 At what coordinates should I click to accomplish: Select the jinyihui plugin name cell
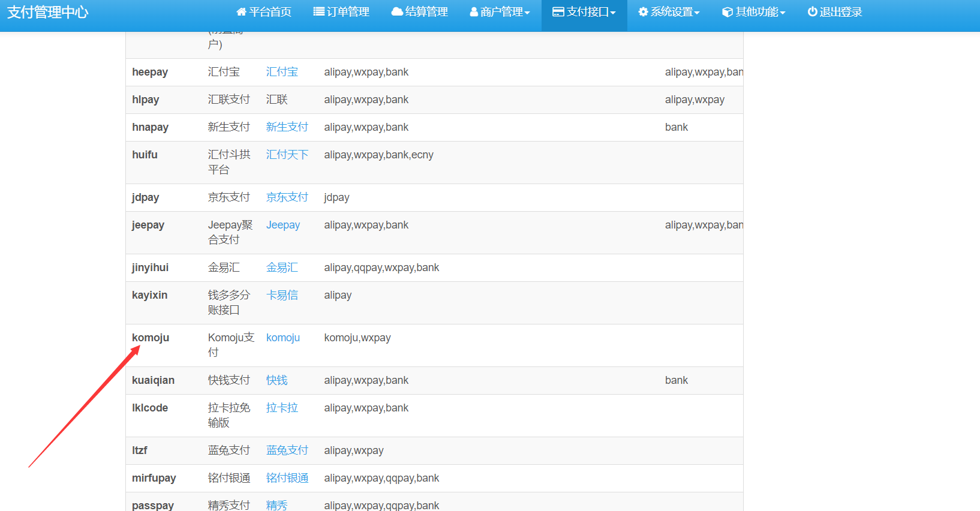click(151, 267)
